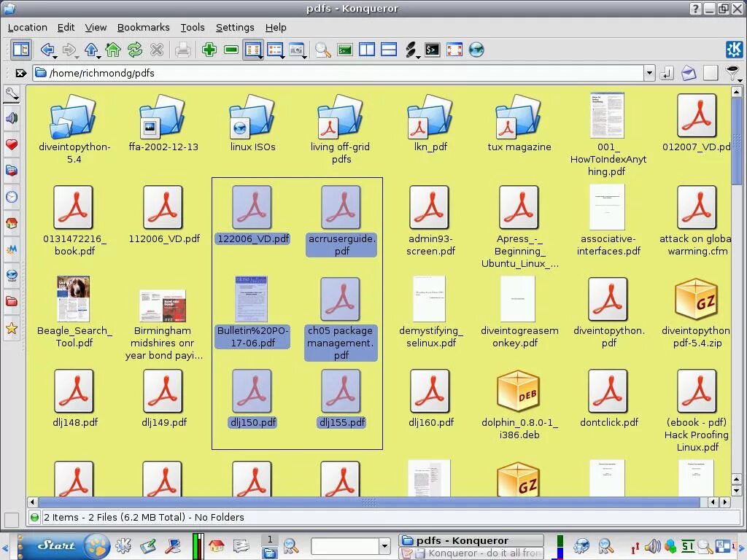Select the tux magazine folder
747x560 pixels.
pyautogui.click(x=519, y=122)
